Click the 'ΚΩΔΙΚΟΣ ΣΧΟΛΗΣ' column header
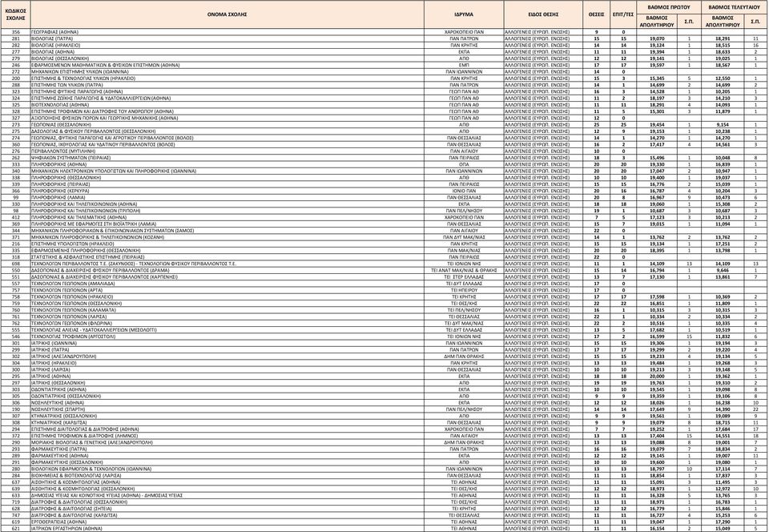The width and height of the screenshot is (769, 532). pyautogui.click(x=15, y=14)
